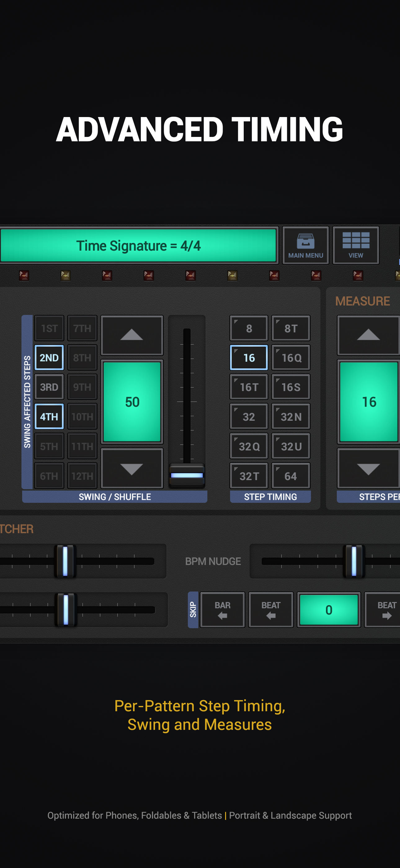The image size is (400, 868).
Task: Increase swing value with up arrow
Action: (x=132, y=335)
